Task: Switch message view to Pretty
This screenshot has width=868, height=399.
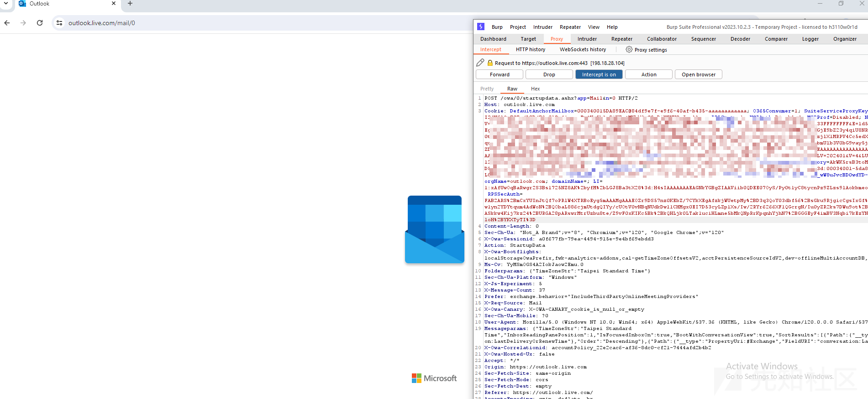Action: (487, 89)
